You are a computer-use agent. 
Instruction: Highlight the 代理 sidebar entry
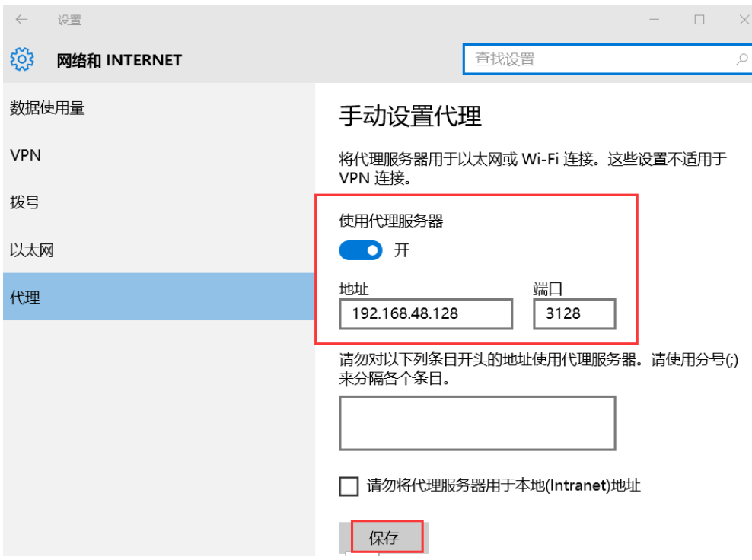coord(24,297)
